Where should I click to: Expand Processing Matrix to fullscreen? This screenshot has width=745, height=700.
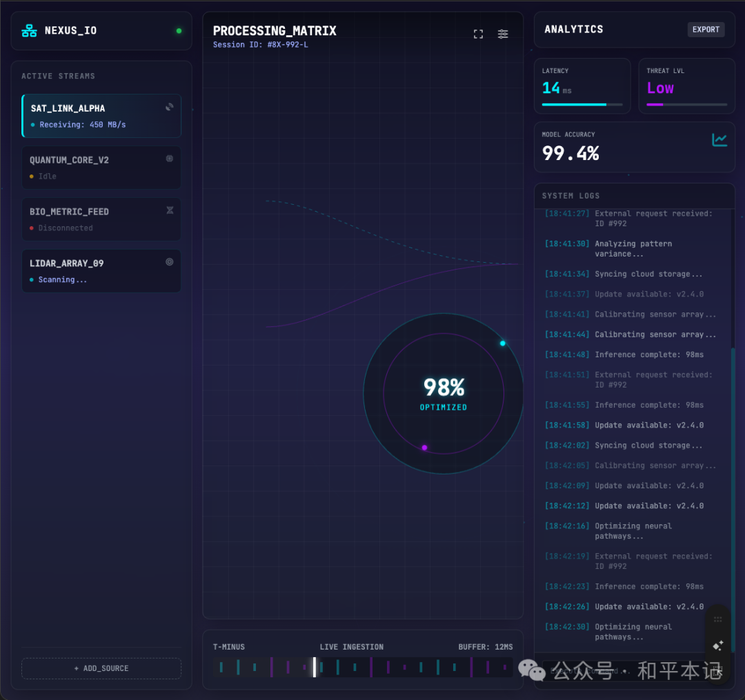point(479,34)
